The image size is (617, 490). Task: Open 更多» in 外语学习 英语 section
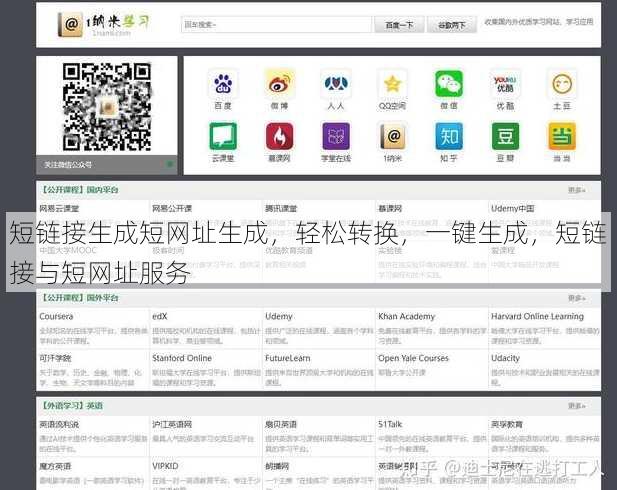tap(576, 406)
